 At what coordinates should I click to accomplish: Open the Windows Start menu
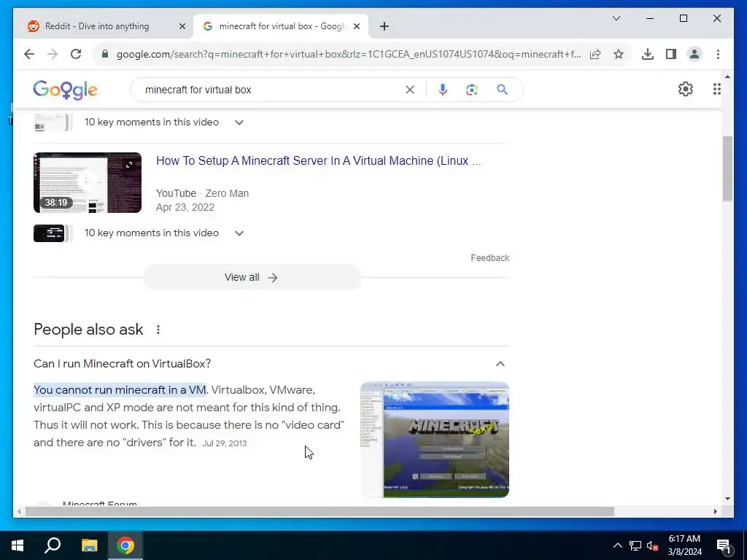coord(18,545)
